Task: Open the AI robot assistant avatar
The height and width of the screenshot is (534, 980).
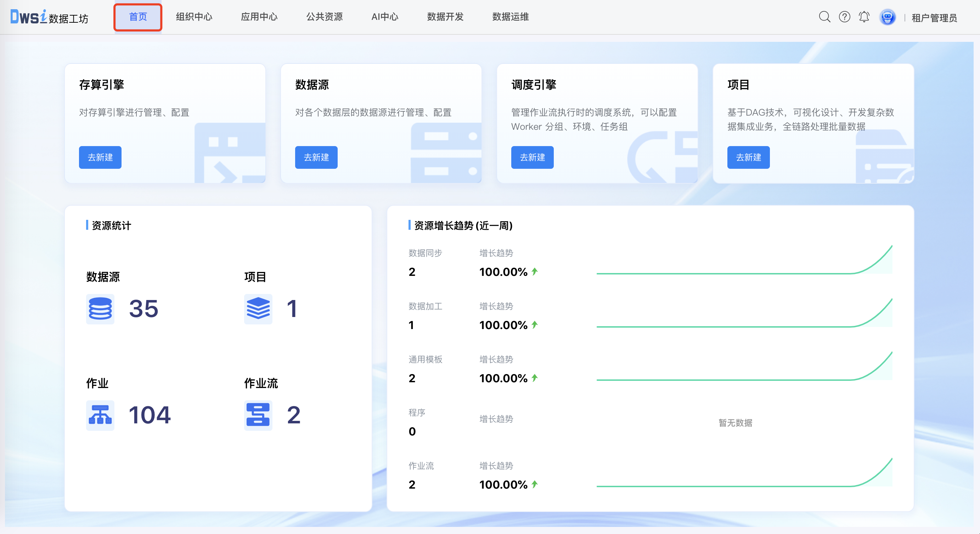Action: pyautogui.click(x=888, y=17)
